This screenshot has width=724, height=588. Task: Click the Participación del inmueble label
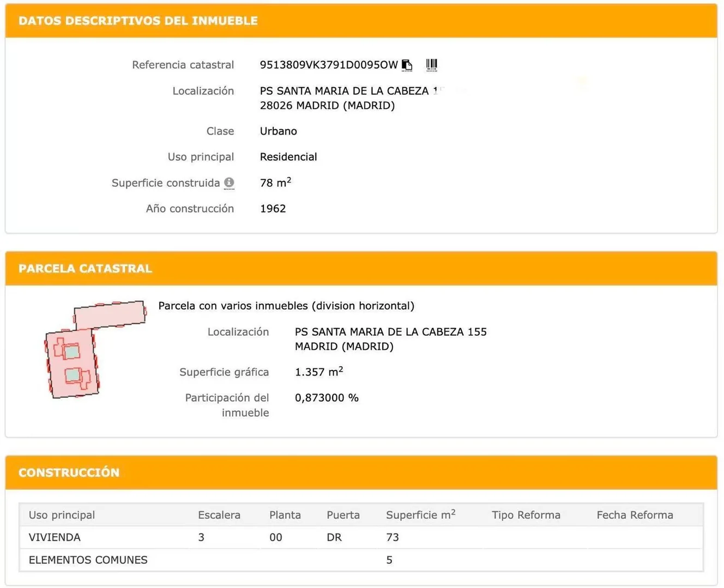[227, 405]
